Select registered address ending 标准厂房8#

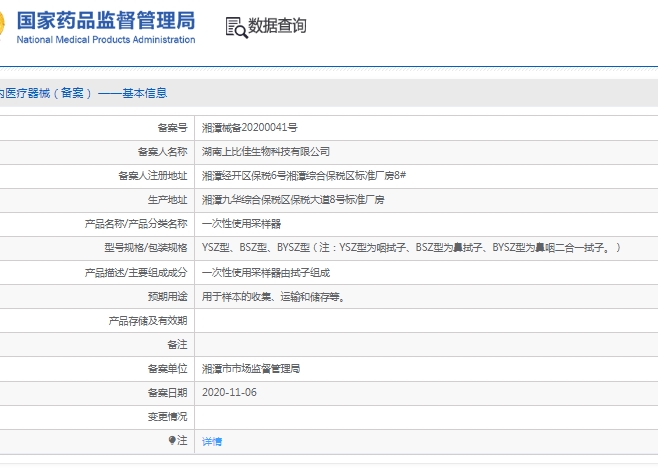pos(304,175)
